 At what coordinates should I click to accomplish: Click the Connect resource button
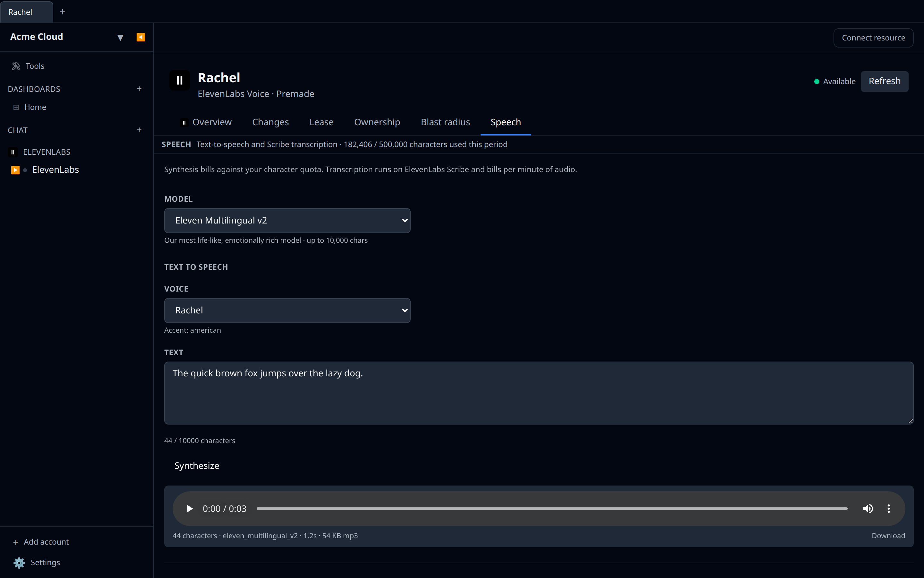[873, 38]
